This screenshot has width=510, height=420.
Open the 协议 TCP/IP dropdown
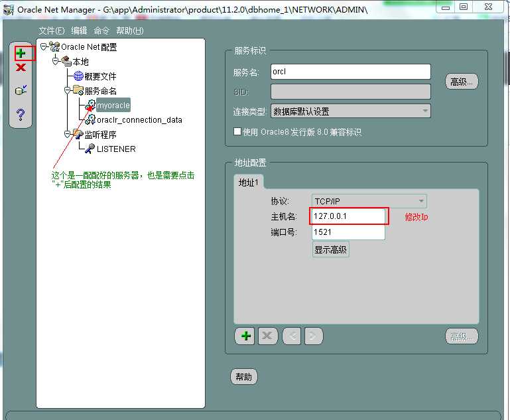(x=369, y=202)
